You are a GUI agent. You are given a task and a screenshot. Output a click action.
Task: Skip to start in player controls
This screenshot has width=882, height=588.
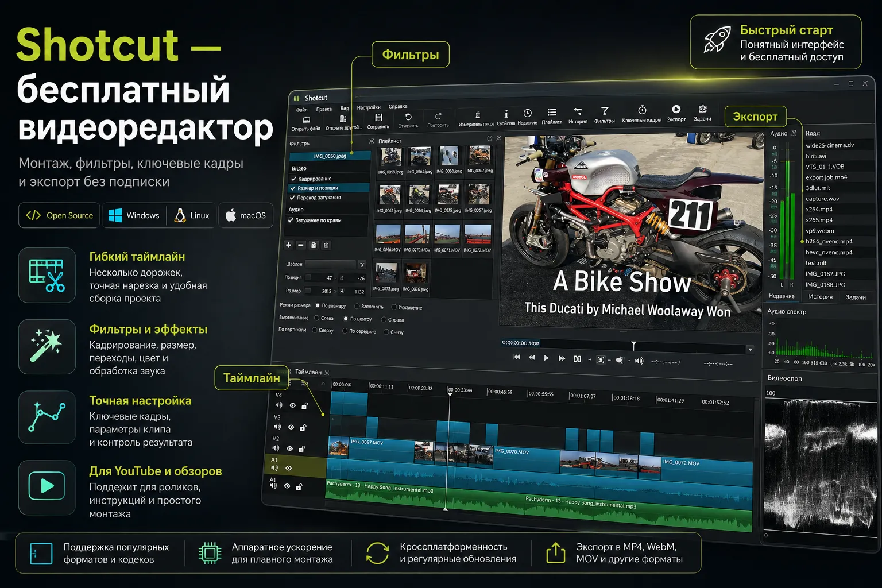[516, 357]
